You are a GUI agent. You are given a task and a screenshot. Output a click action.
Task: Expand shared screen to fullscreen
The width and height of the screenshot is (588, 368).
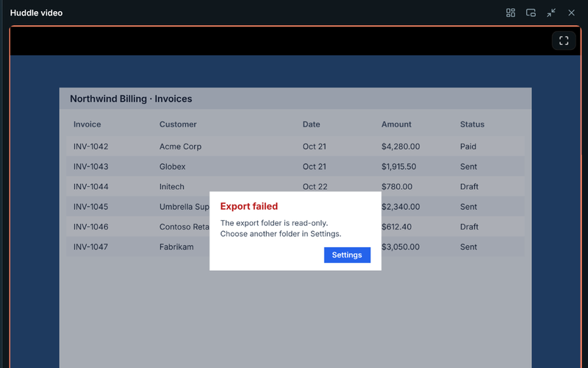click(564, 40)
